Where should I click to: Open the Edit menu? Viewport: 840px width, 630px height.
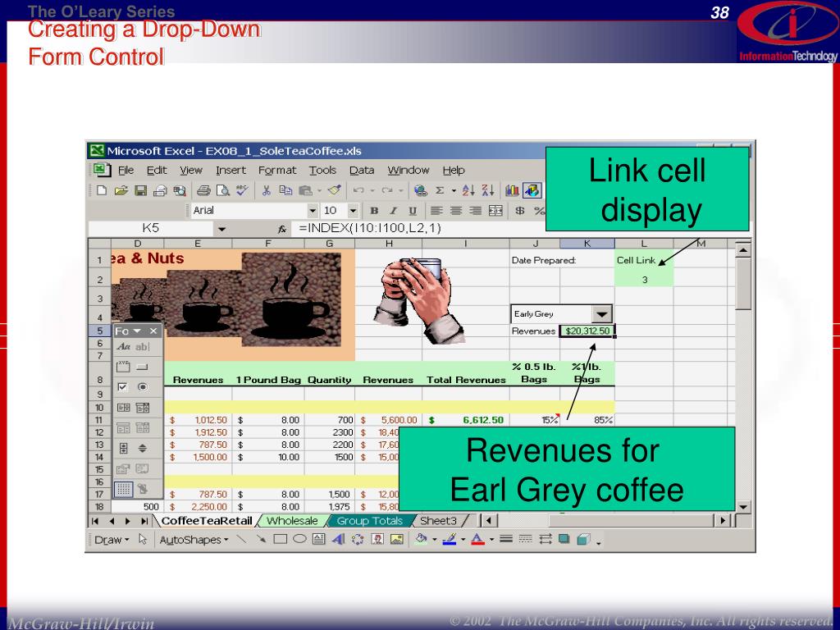click(157, 171)
